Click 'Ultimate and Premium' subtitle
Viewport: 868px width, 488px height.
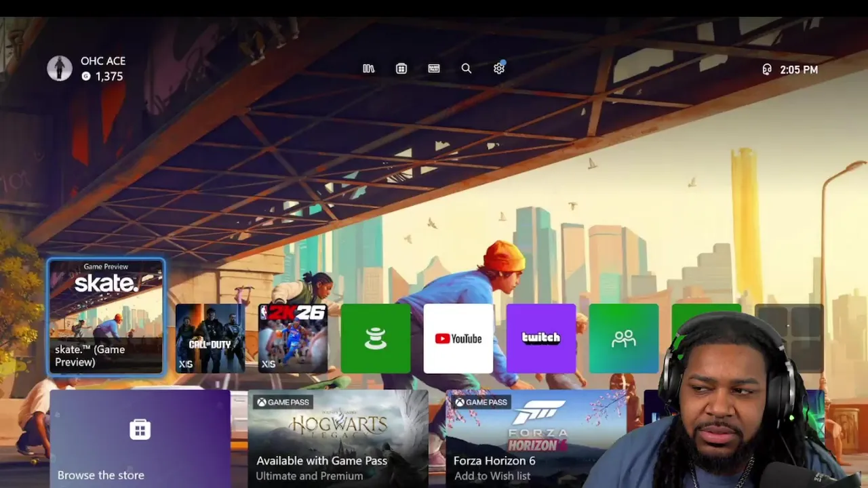point(309,476)
